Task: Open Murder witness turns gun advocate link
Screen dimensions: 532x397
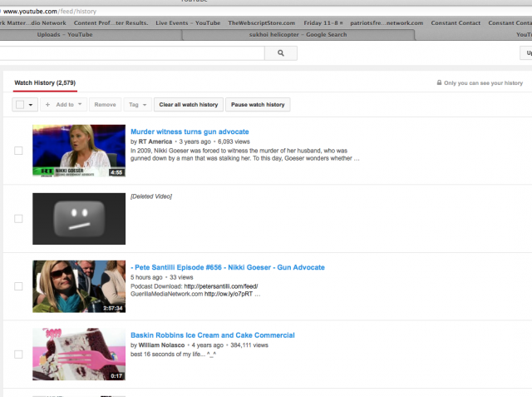Action: (x=190, y=132)
